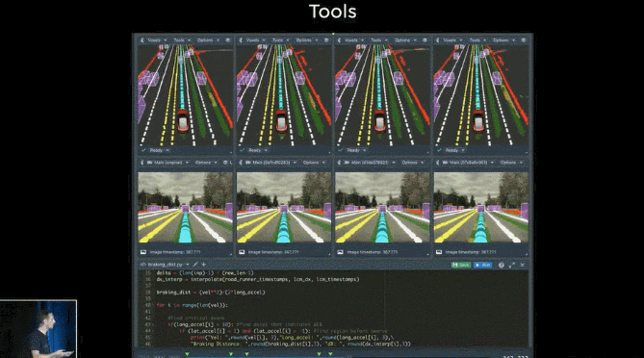Click layout icon right of Options in leftmost 3D view
The image size is (644, 358).
(x=228, y=40)
